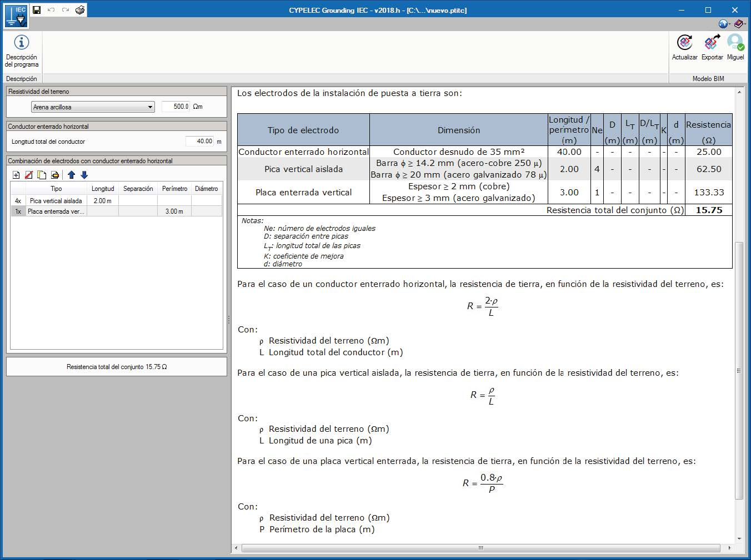Click the Conductor enterrado horizontal panel title
Screen dimensions: 751x560
(117, 127)
